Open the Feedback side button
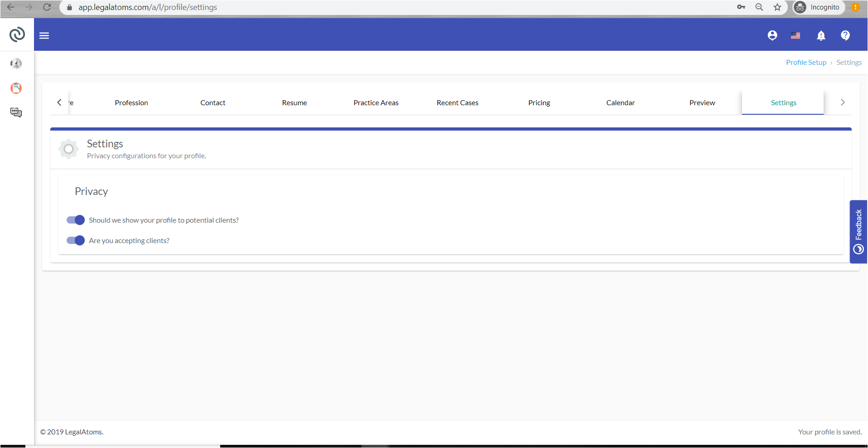The width and height of the screenshot is (868, 448). 858,232
